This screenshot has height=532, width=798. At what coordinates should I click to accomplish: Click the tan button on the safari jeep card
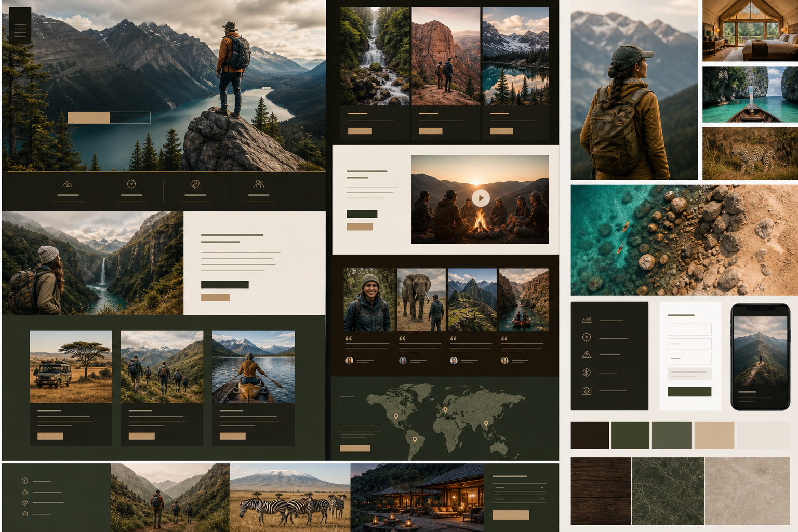tap(50, 436)
